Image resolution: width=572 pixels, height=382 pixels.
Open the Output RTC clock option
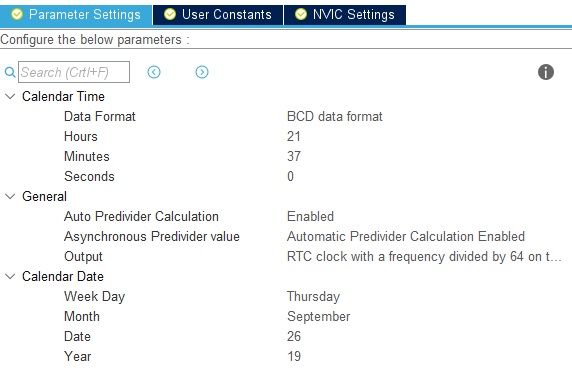(x=424, y=256)
